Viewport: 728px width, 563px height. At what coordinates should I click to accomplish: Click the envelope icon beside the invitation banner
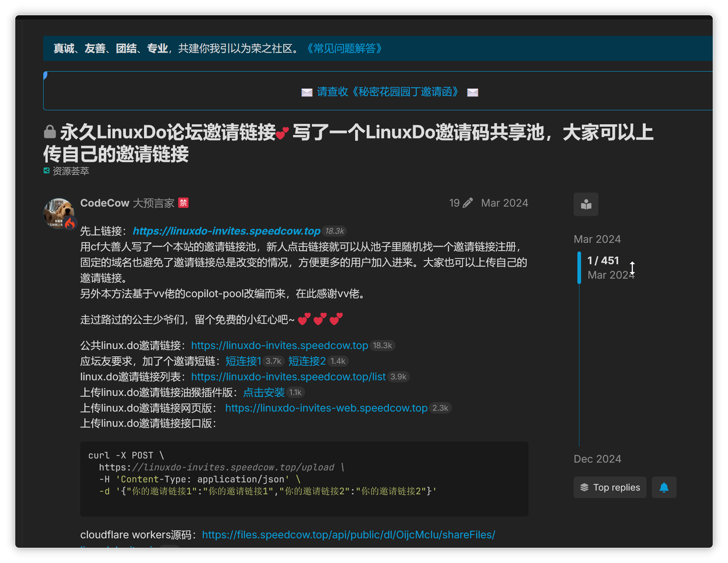(x=307, y=92)
